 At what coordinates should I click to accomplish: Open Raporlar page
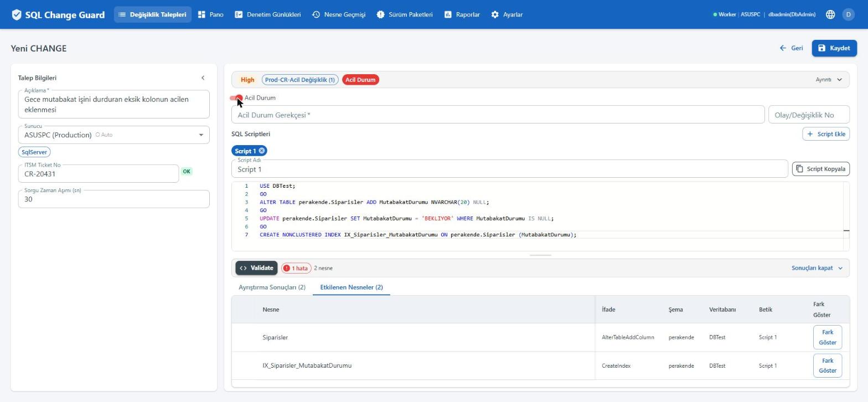(x=462, y=15)
